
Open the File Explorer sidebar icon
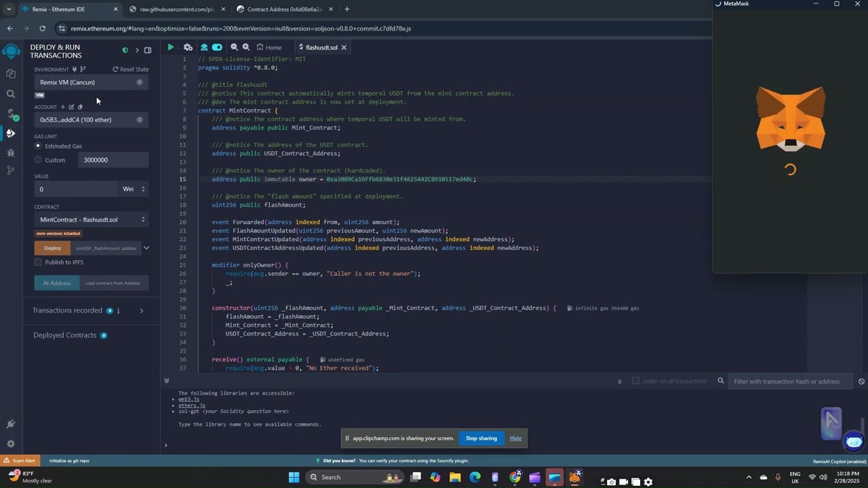[10, 73]
